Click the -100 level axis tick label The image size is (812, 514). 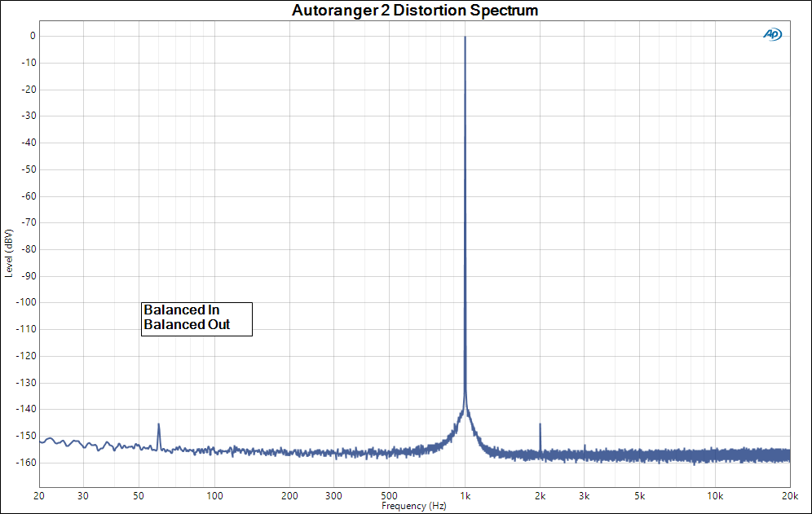(x=26, y=302)
